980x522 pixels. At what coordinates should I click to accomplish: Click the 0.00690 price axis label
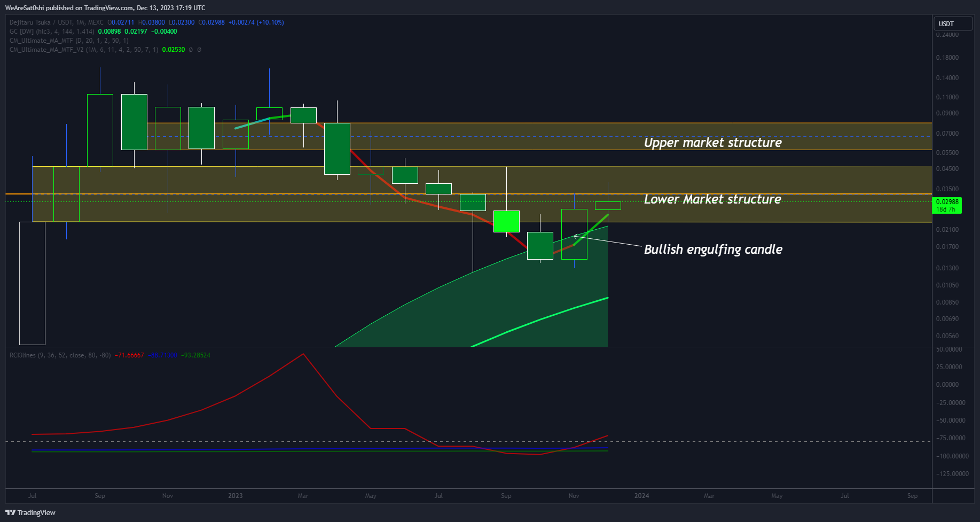click(x=947, y=319)
